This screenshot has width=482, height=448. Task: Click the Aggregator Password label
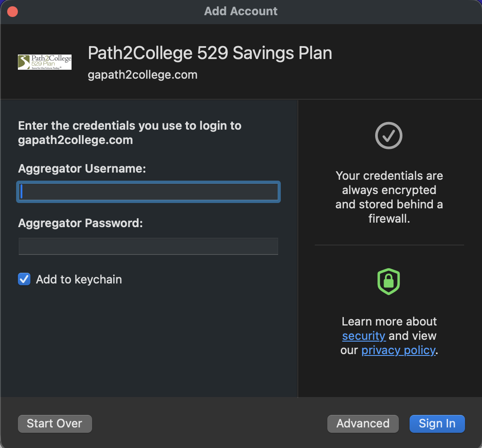coord(80,223)
